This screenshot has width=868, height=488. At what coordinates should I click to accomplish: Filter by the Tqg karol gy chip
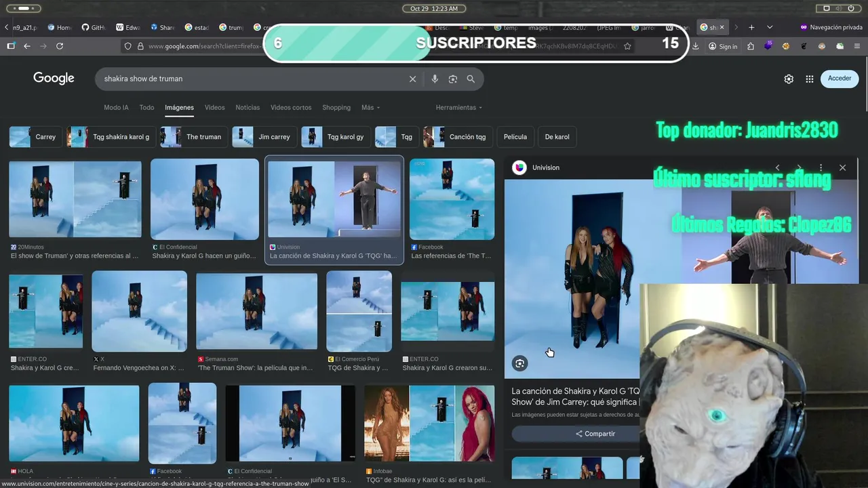point(336,137)
